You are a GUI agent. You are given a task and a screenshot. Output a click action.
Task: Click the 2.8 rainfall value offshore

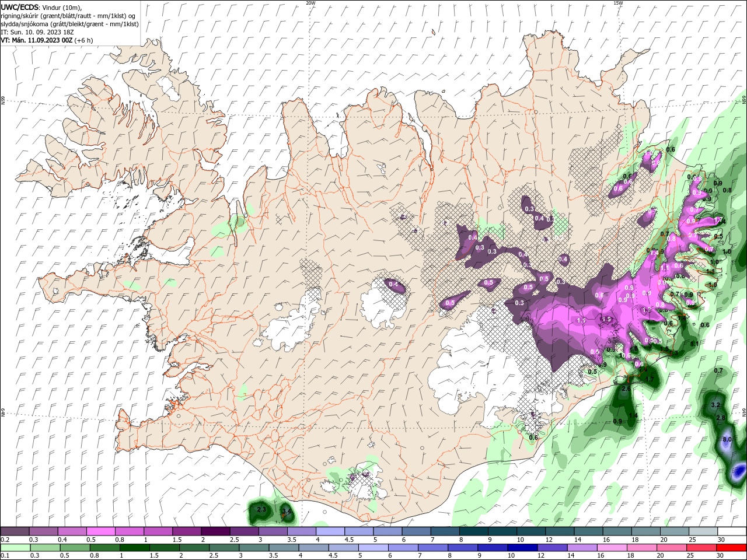(x=721, y=418)
